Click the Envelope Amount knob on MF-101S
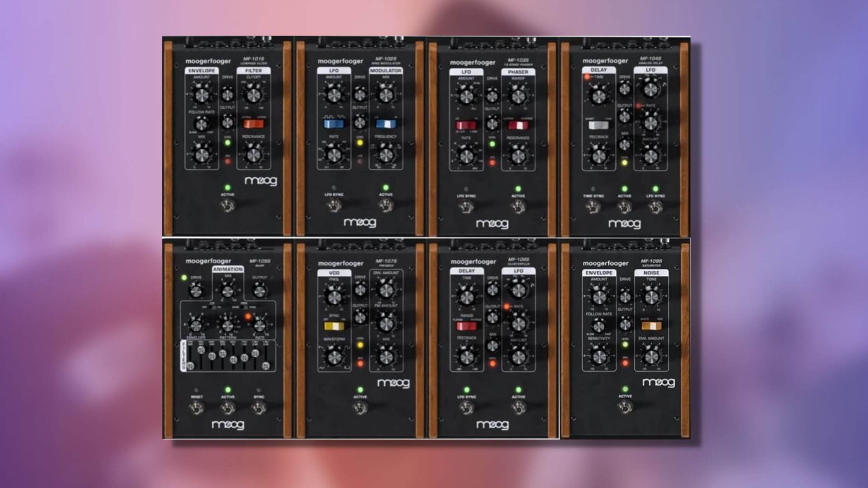Screen dimensions: 868x488 [x=201, y=95]
